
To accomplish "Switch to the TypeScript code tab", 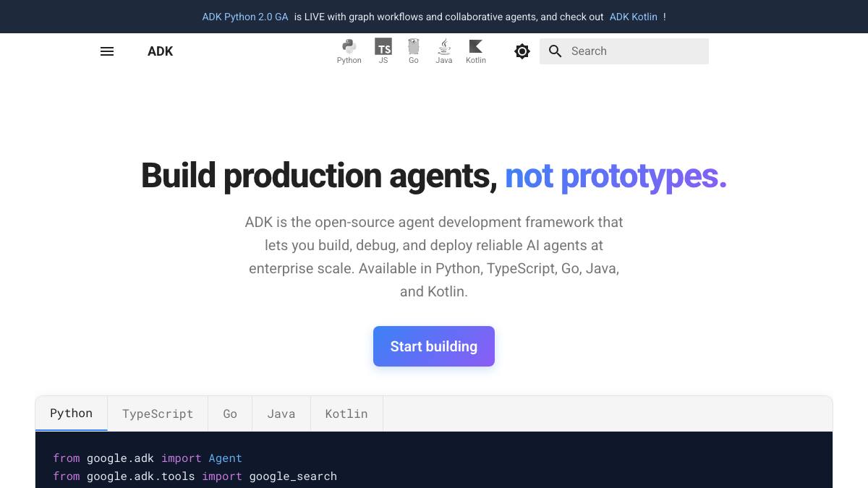I will click(x=158, y=414).
